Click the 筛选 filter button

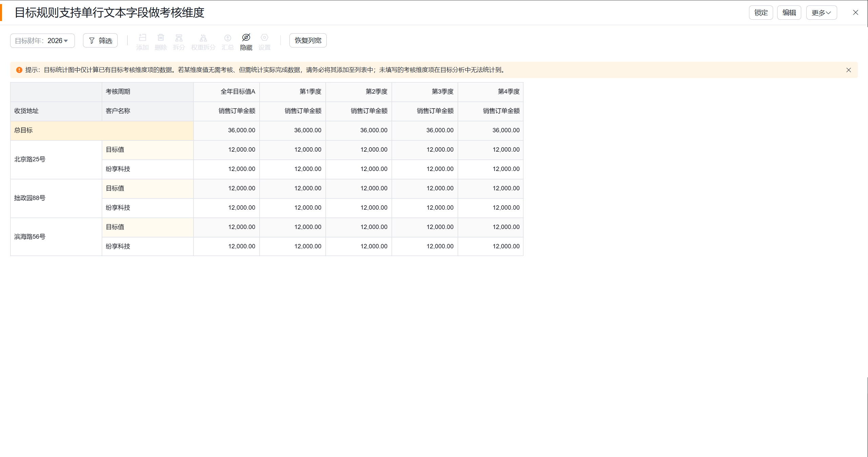[100, 41]
